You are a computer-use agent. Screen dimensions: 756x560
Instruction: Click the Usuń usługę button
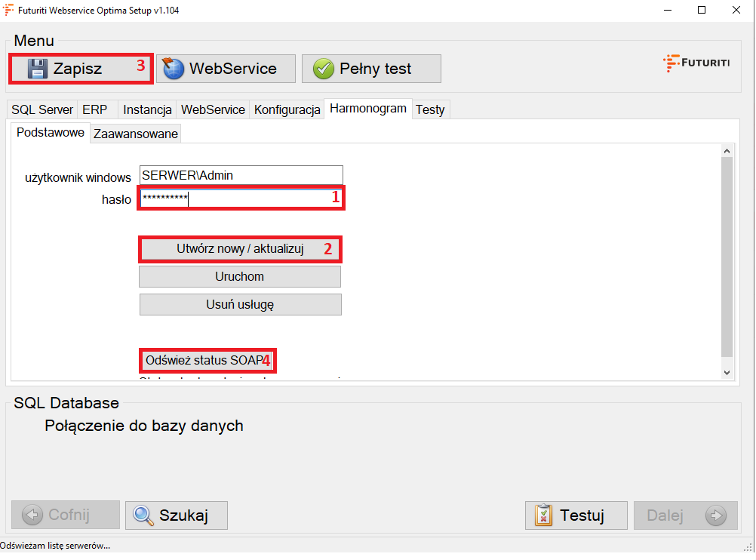(x=240, y=304)
